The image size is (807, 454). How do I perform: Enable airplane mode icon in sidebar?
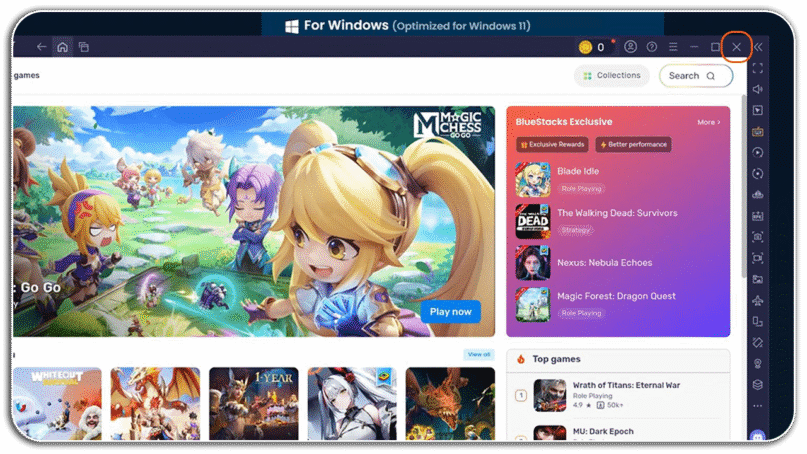pyautogui.click(x=758, y=301)
